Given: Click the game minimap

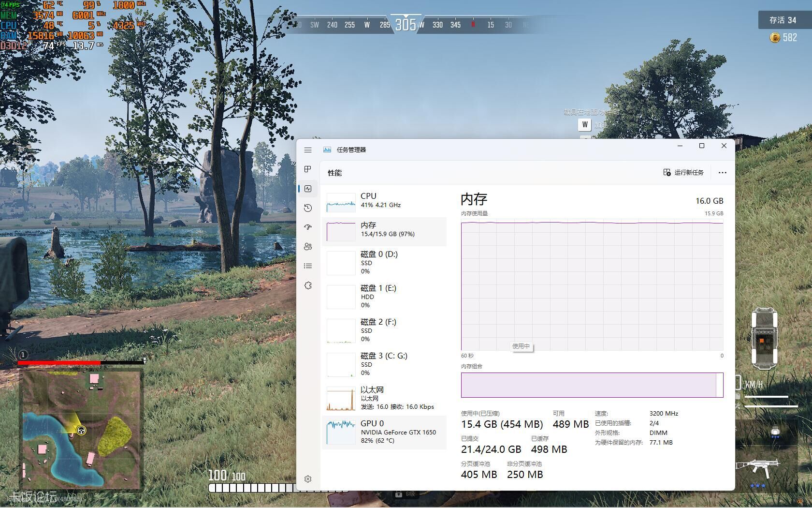Looking at the screenshot, I should (81, 430).
